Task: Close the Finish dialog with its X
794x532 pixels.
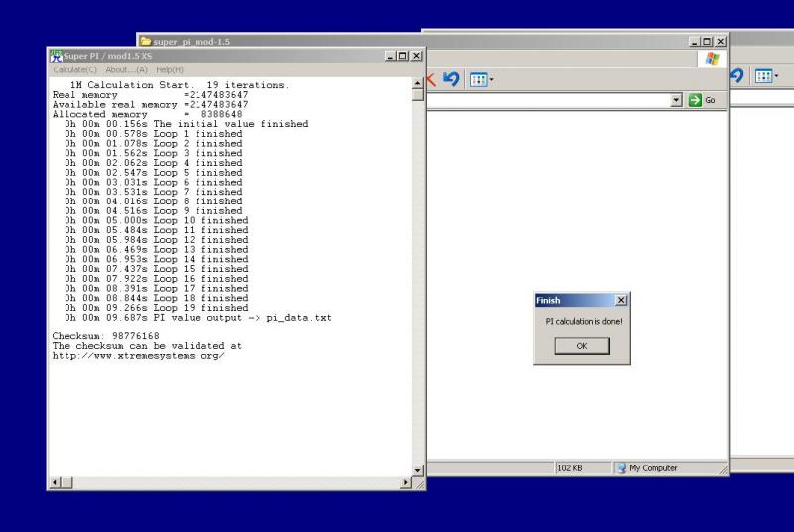Action: coord(621,300)
